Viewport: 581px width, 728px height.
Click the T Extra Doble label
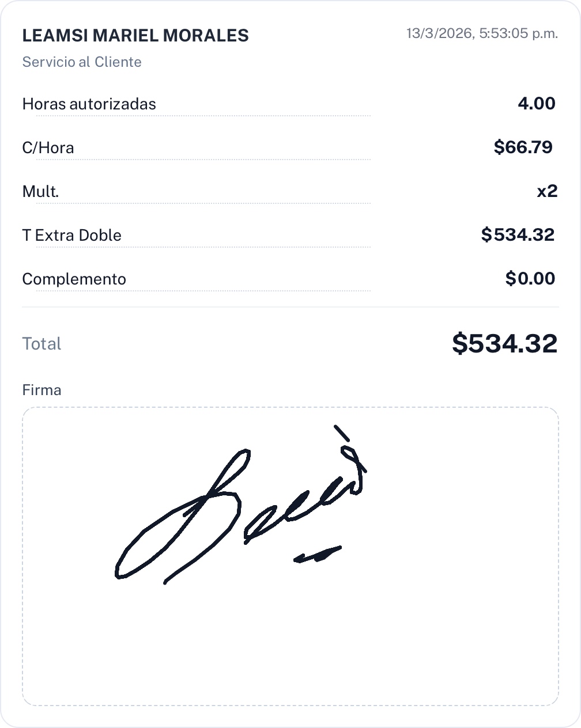[x=72, y=236]
